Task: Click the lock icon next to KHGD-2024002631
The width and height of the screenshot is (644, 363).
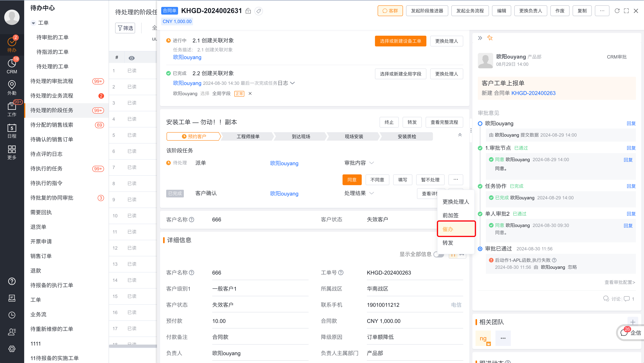Action: click(x=248, y=11)
